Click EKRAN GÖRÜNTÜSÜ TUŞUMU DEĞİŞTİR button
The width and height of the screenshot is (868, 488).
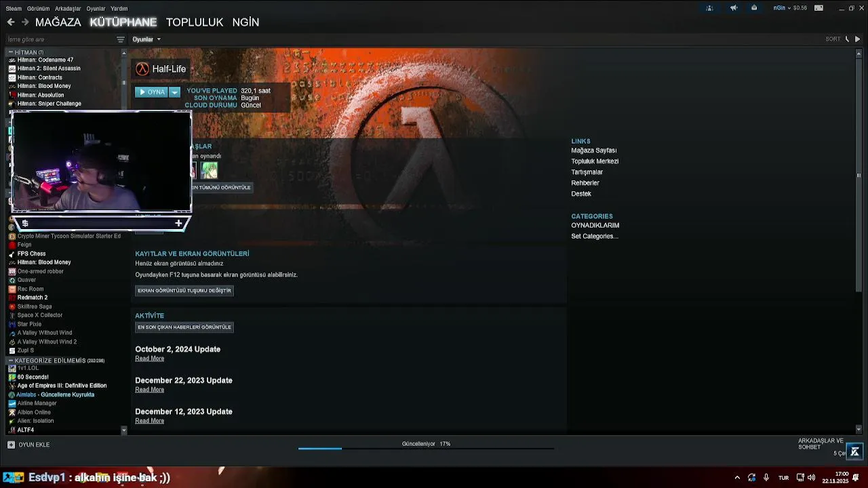[184, 291]
